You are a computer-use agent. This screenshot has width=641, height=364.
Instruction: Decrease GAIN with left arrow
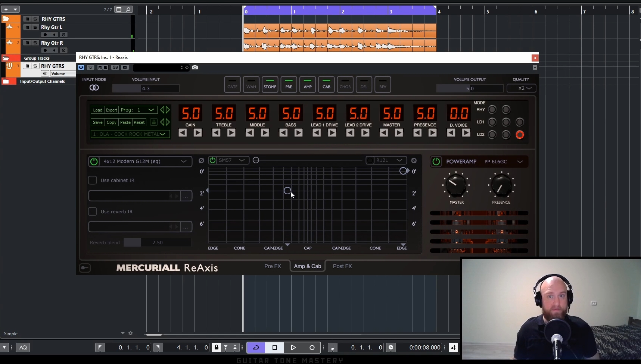point(183,133)
